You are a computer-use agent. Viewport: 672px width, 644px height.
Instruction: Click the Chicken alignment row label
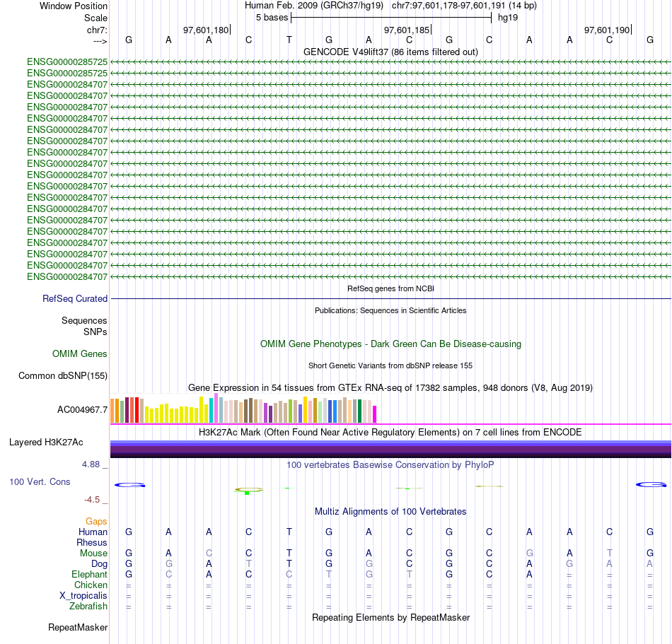coord(91,585)
